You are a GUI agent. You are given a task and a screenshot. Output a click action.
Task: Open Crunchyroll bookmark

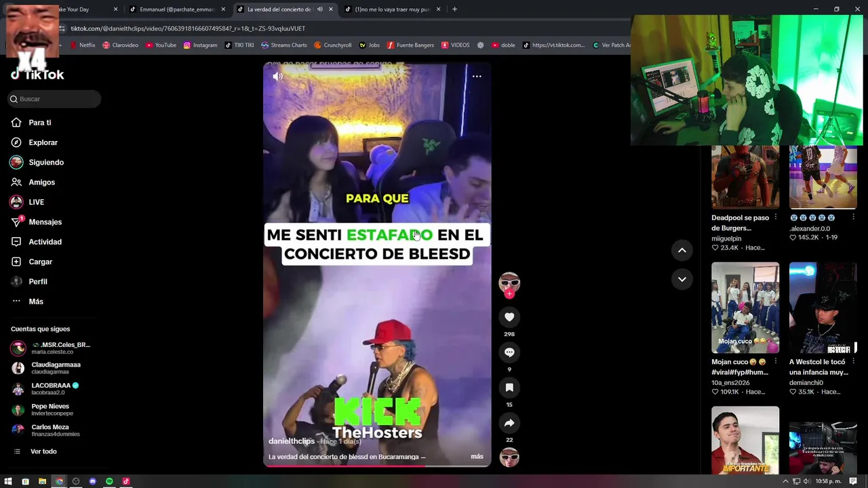(333, 45)
